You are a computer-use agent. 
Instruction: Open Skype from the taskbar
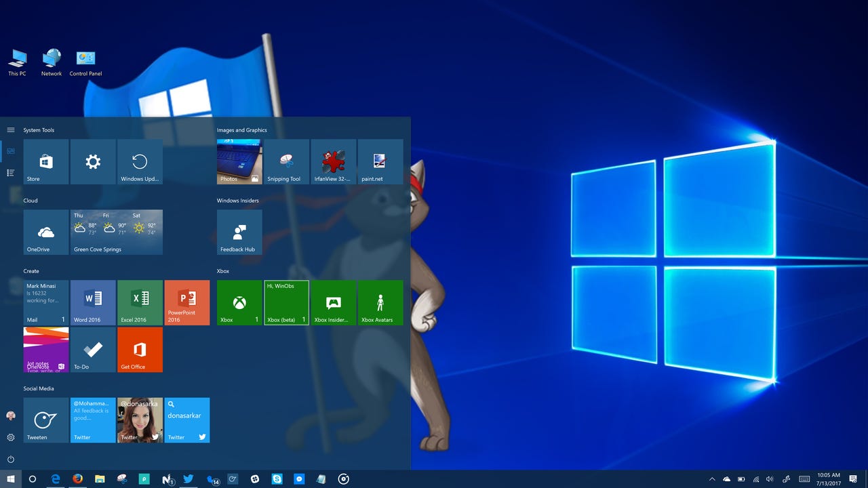pyautogui.click(x=278, y=479)
